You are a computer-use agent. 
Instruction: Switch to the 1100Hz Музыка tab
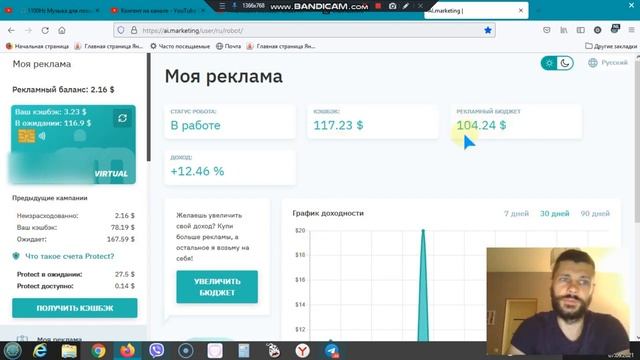(53, 10)
